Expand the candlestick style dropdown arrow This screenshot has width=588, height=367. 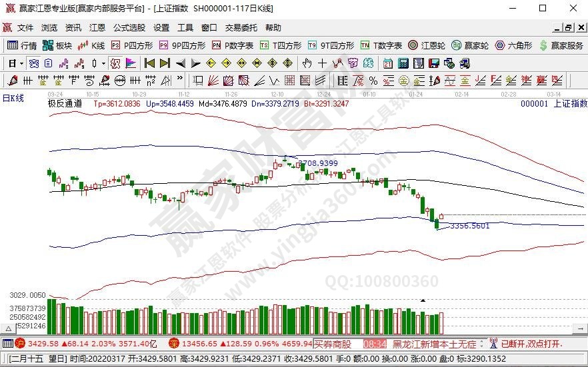pyautogui.click(x=103, y=63)
